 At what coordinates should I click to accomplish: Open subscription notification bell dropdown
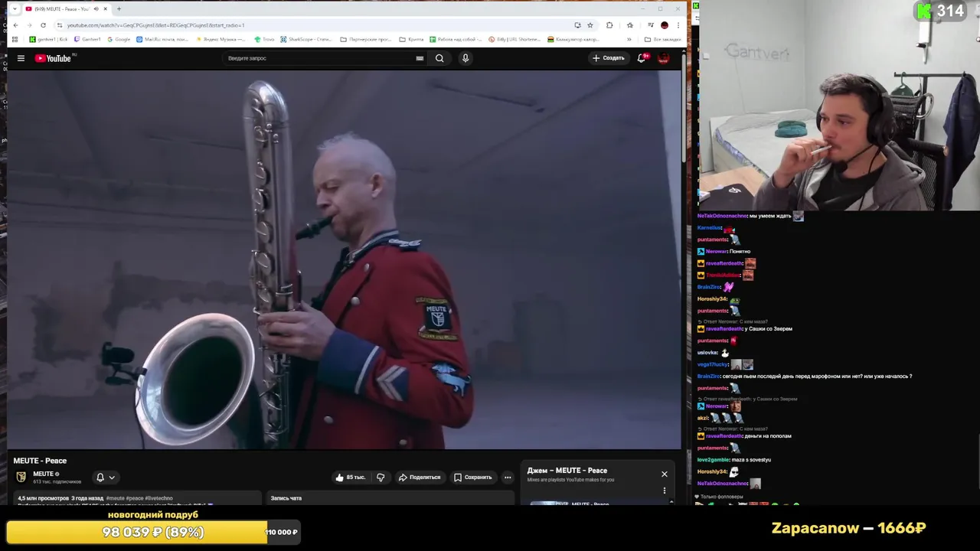[105, 478]
